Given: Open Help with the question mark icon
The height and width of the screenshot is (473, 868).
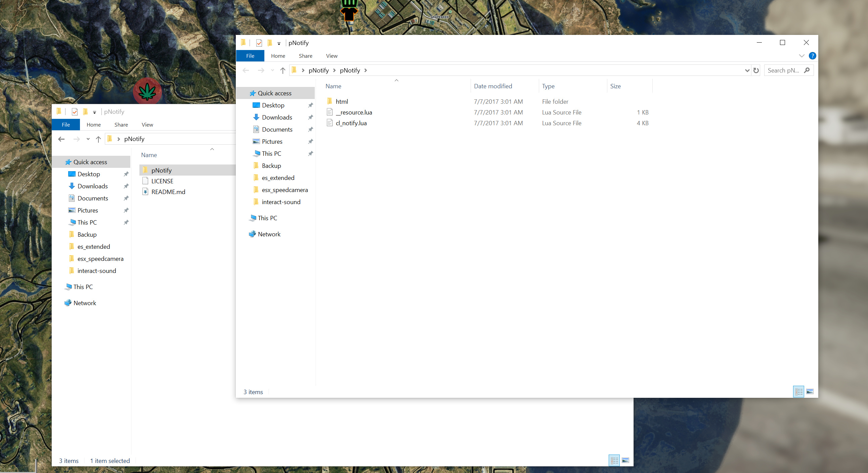Looking at the screenshot, I should [x=813, y=56].
